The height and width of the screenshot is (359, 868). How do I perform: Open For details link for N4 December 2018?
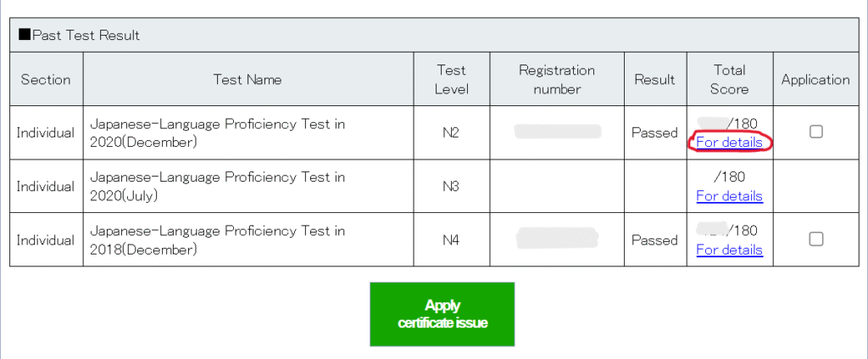pyautogui.click(x=729, y=250)
